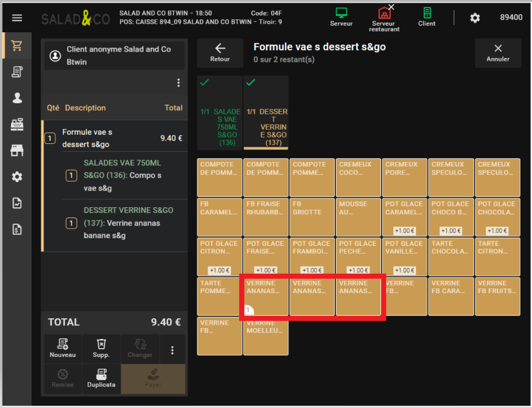Open the three-dot options next to Changer
Viewport: 532px width, 408px height.
[172, 350]
